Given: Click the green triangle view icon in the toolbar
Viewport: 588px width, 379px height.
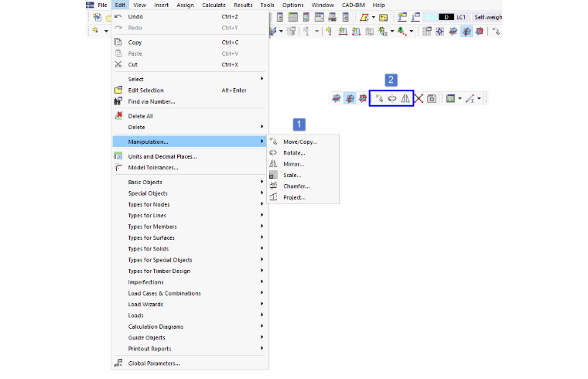Looking at the screenshot, I should (x=450, y=98).
